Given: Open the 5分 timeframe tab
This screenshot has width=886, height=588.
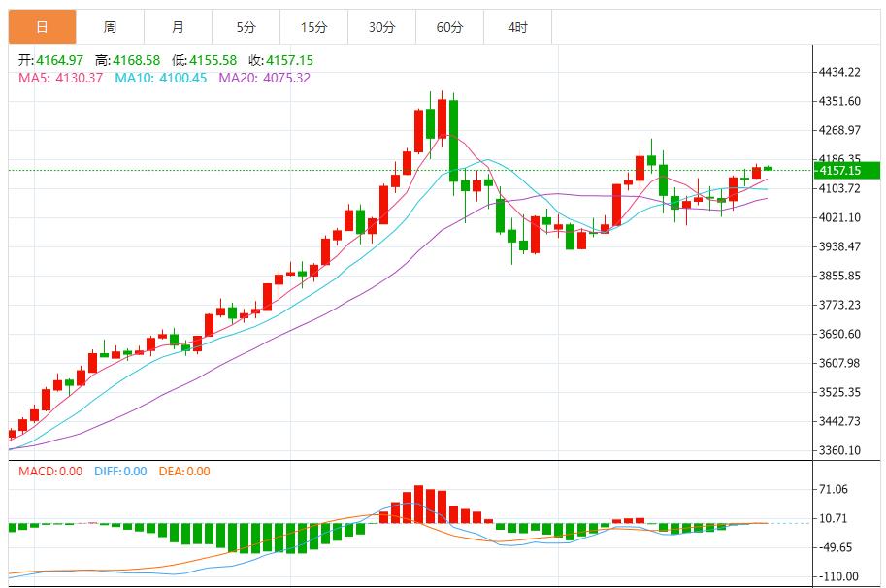Looking at the screenshot, I should 246,28.
